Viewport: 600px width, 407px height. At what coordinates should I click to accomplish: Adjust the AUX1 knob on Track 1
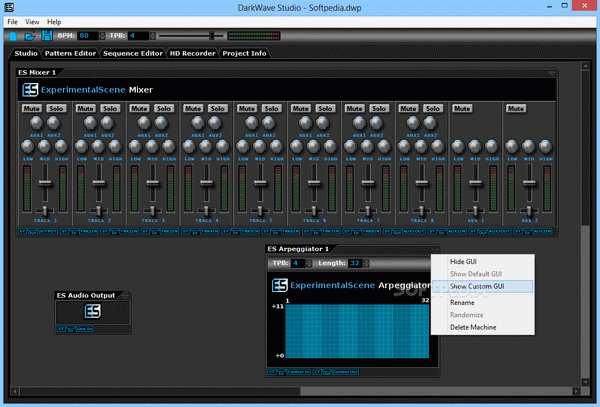click(x=36, y=123)
